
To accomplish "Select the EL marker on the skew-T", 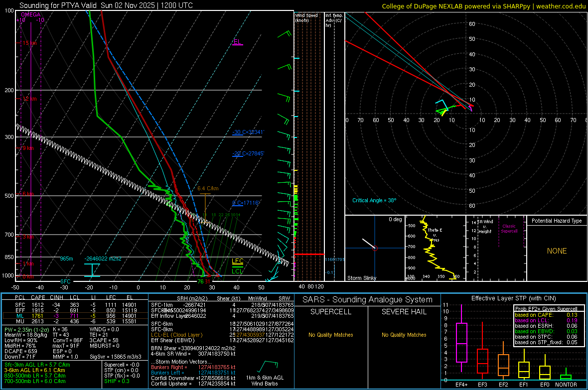I will point(237,42).
